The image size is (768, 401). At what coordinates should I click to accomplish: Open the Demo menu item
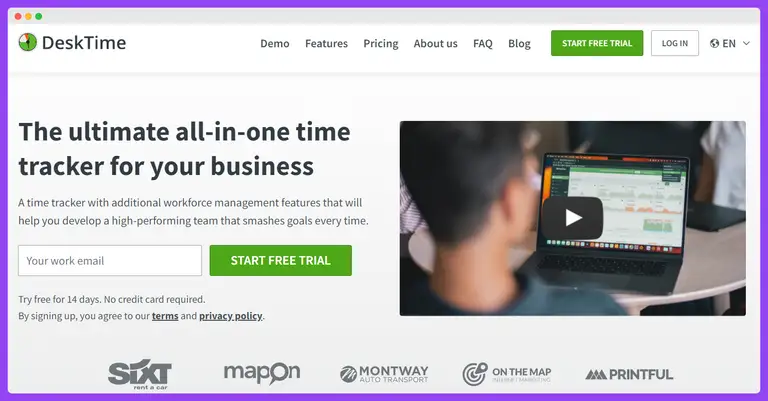(x=275, y=44)
